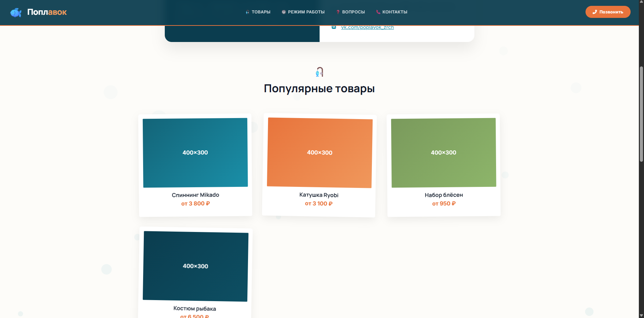
Task: Open Режим работы navigation item
Action: pyautogui.click(x=303, y=12)
